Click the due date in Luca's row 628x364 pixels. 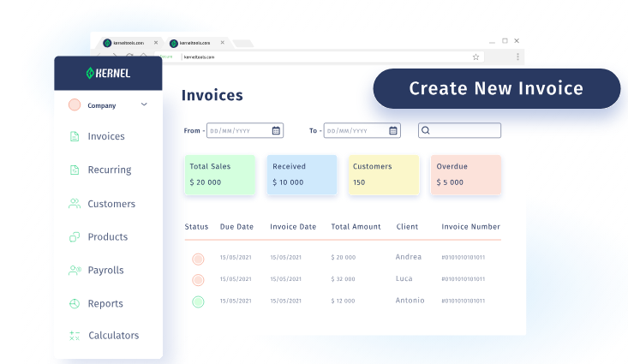tap(236, 279)
